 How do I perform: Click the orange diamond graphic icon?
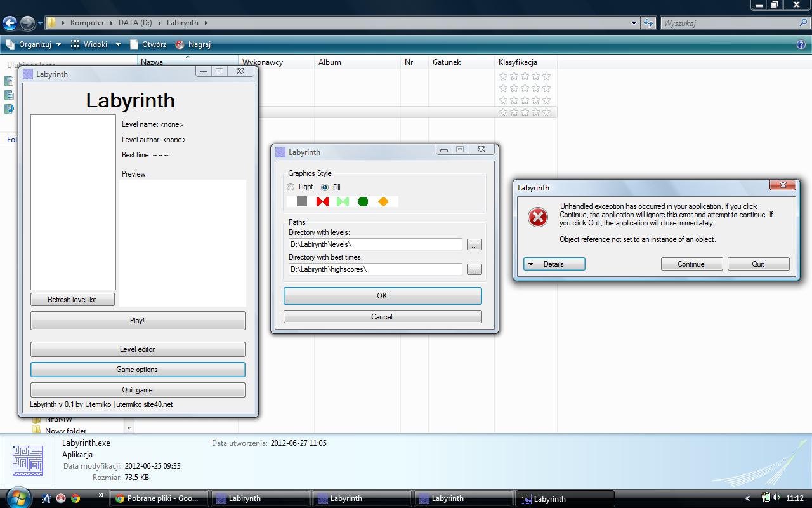[383, 201]
